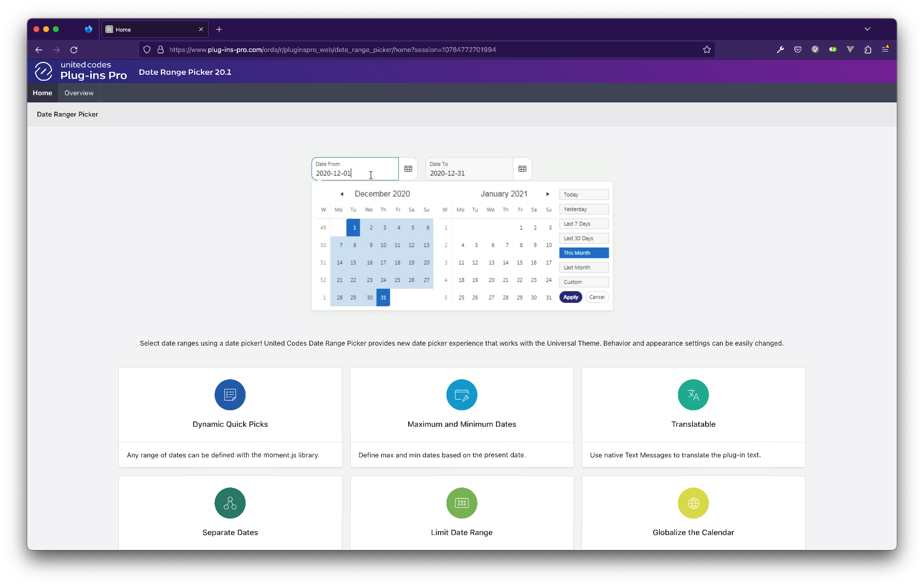Click the Translatable card title
The image size is (924, 586).
pyautogui.click(x=693, y=424)
